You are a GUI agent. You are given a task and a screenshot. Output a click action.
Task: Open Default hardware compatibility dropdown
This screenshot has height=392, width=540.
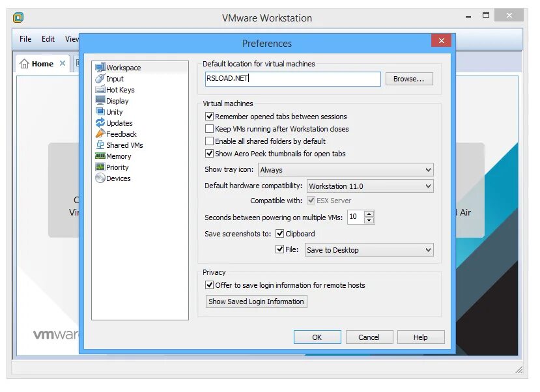370,186
